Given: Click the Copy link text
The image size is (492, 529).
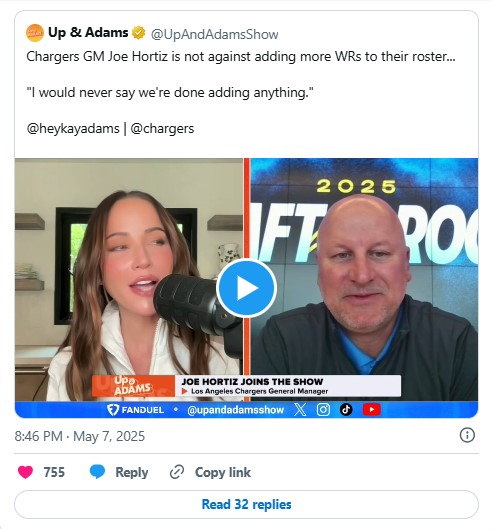Looking at the screenshot, I should coord(223,472).
